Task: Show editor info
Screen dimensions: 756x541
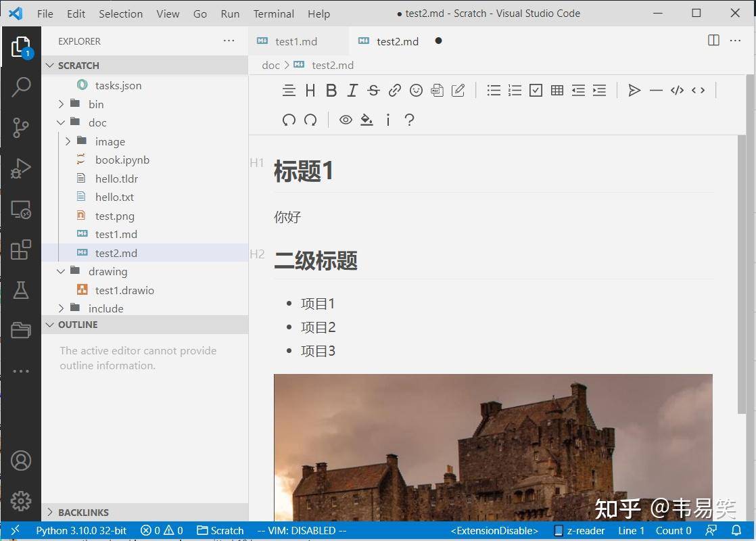Action: tap(388, 120)
